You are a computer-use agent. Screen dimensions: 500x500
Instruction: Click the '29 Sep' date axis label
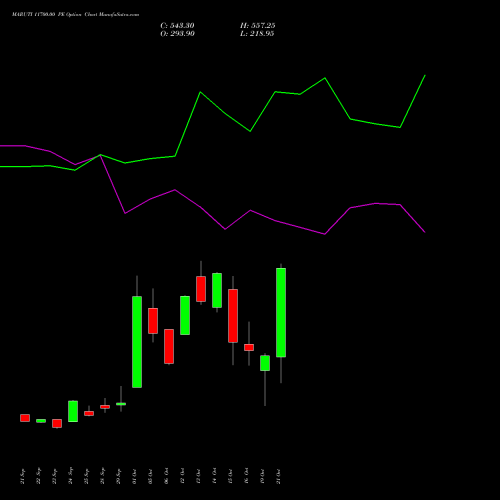[118, 476]
